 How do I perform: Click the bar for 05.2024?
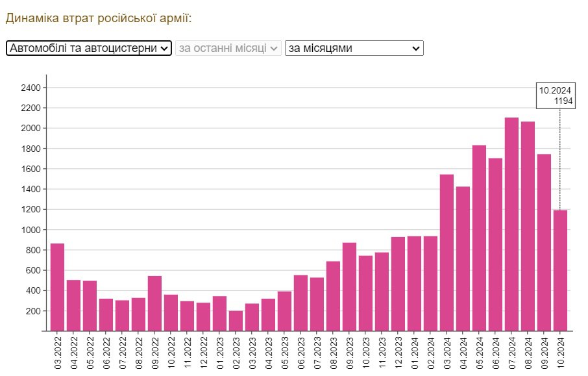[x=479, y=238]
